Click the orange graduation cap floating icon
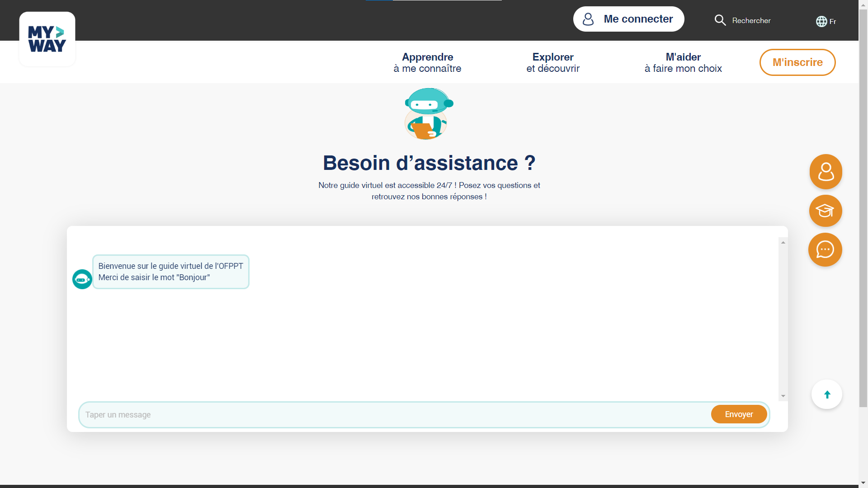The height and width of the screenshot is (488, 868). [x=825, y=211]
